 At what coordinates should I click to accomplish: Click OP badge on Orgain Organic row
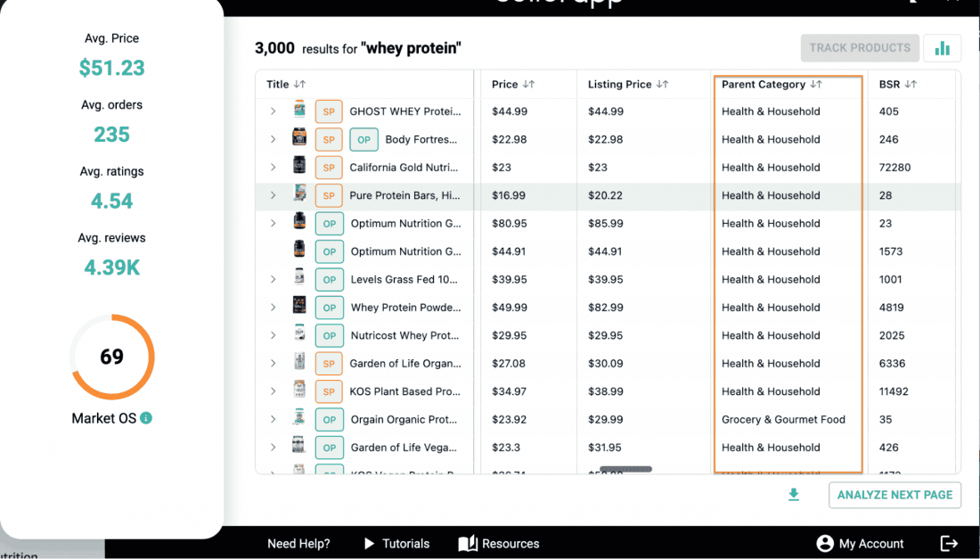coord(330,420)
